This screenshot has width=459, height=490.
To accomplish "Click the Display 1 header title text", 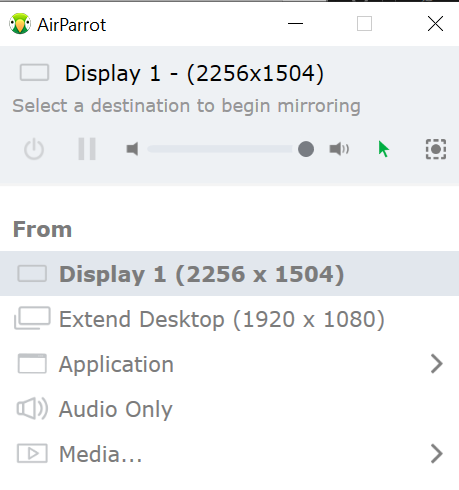I will pyautogui.click(x=194, y=73).
